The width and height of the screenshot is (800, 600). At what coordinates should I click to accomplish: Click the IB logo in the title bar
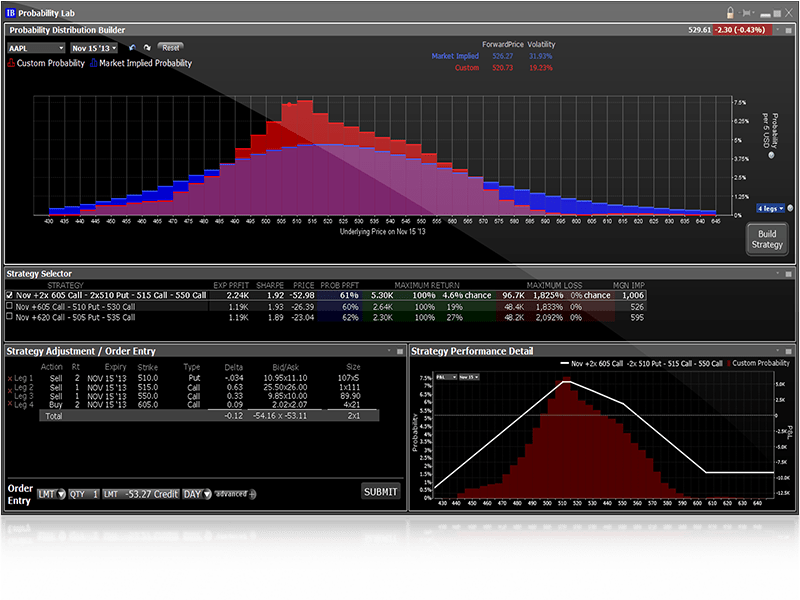click(11, 13)
